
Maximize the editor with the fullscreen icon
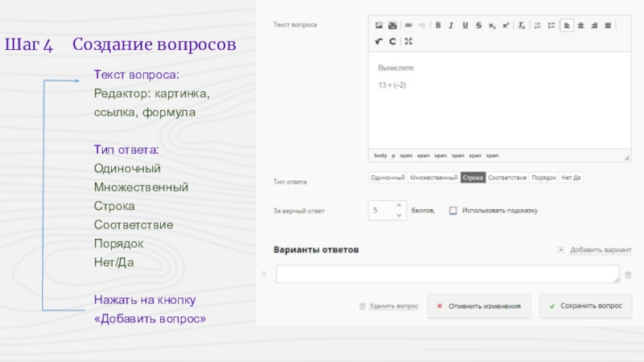pyautogui.click(x=409, y=41)
